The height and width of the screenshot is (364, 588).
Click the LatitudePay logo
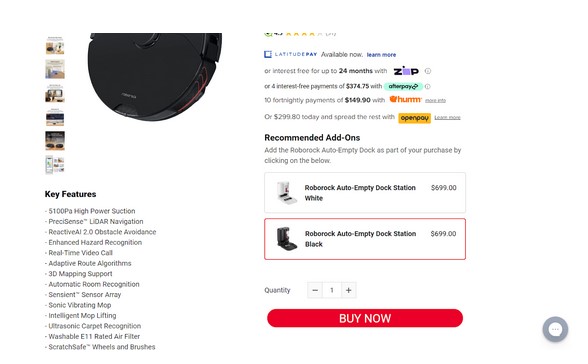(291, 54)
